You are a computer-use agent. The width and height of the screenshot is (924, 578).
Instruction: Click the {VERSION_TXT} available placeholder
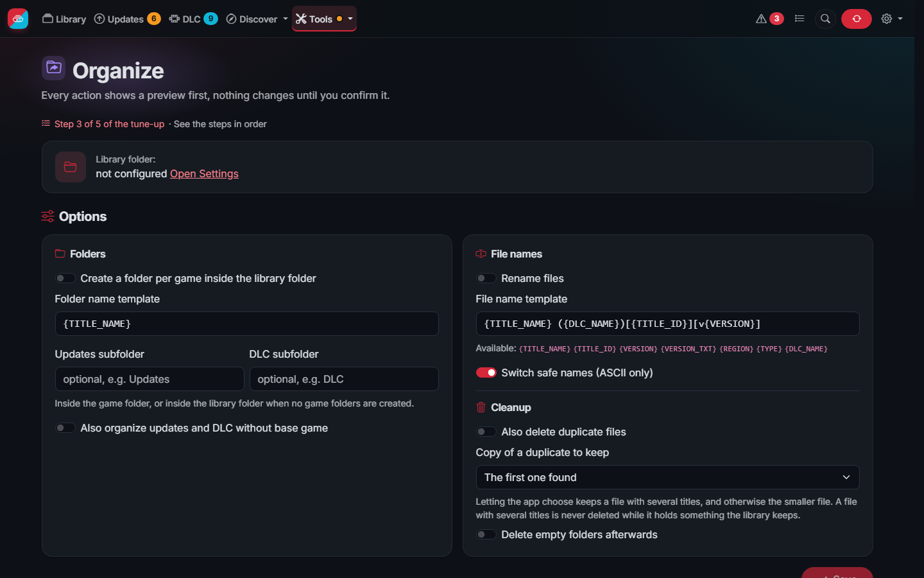[689, 349]
